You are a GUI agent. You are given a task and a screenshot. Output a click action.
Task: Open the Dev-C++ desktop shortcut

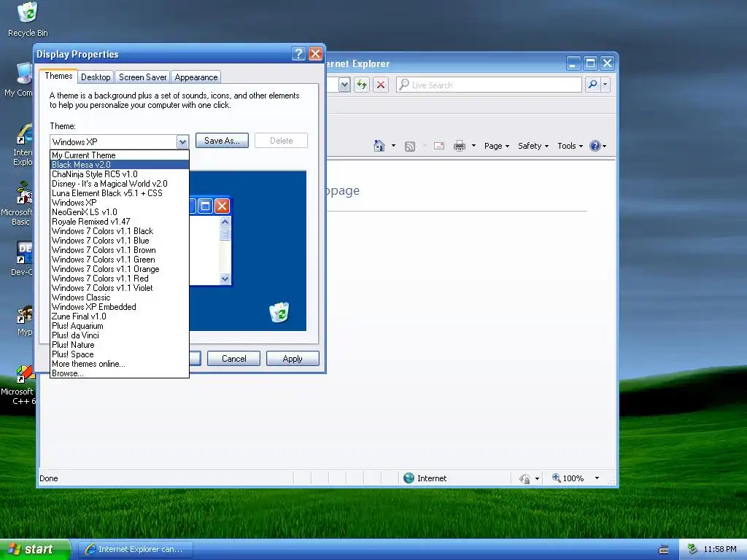(21, 258)
